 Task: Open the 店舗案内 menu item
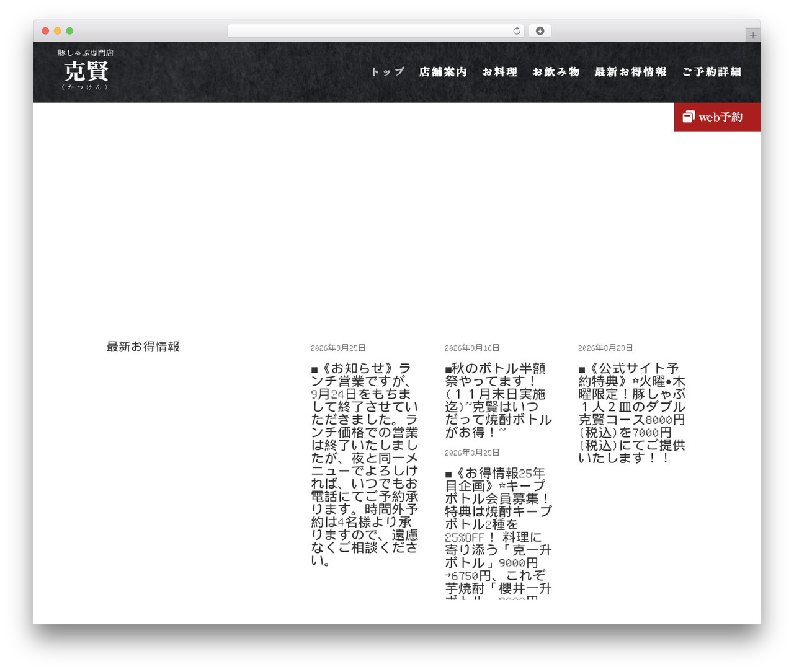point(443,72)
